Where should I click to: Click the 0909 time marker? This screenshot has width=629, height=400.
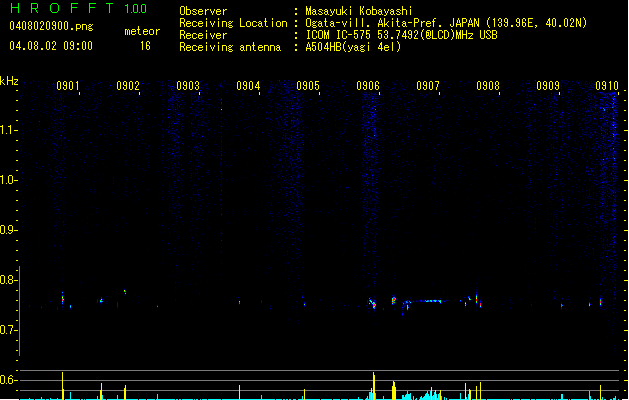548,86
